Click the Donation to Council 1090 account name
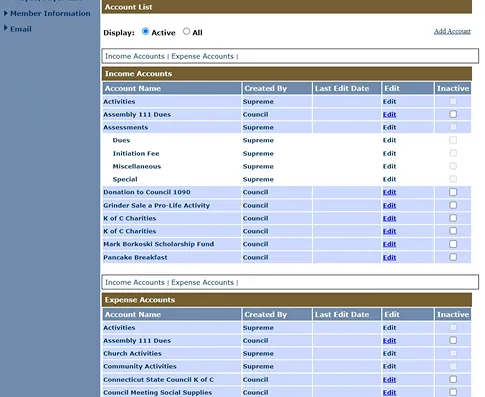Image resolution: width=485 pixels, height=397 pixels. (x=147, y=192)
